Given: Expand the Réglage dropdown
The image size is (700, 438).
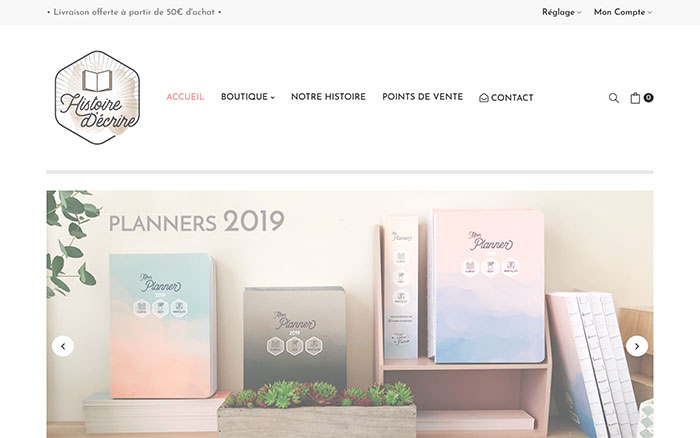Looking at the screenshot, I should point(562,12).
